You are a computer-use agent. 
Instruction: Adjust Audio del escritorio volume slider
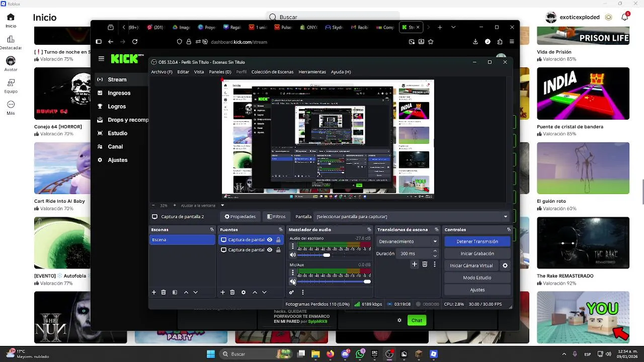[334, 255]
